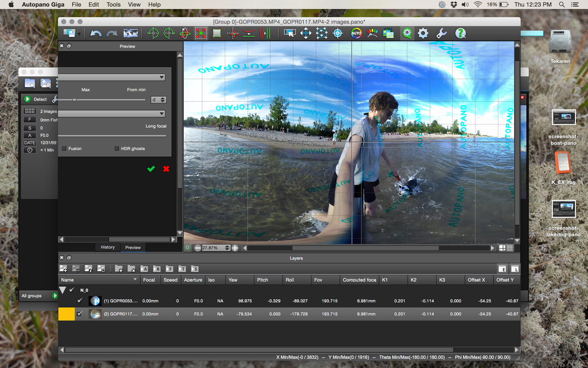Open the control points mesh editor
This screenshot has width=588, height=368.
(x=322, y=33)
